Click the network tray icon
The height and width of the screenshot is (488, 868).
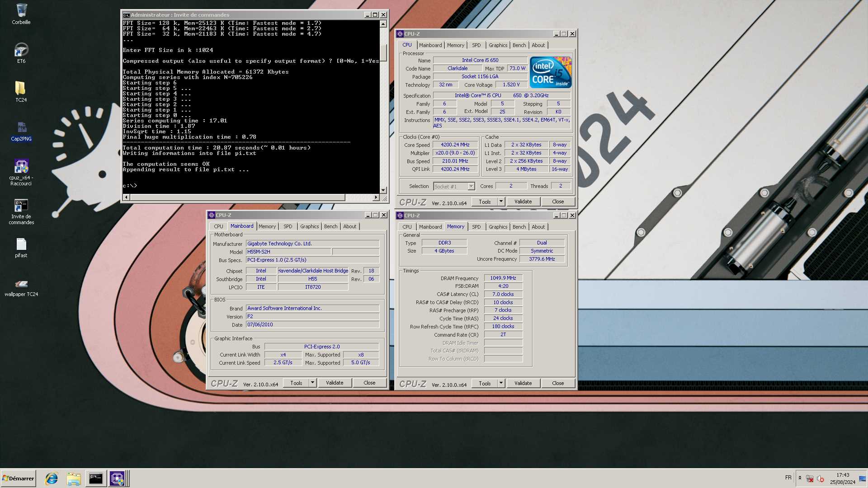point(810,479)
